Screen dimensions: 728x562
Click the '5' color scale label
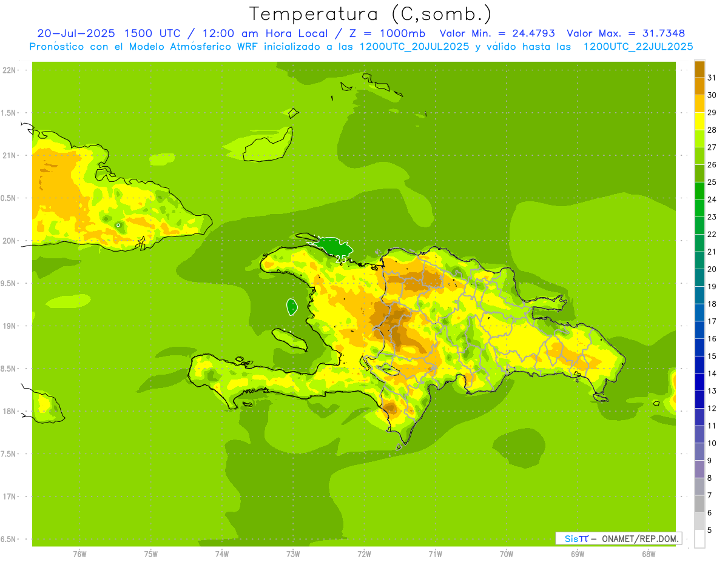coord(710,530)
